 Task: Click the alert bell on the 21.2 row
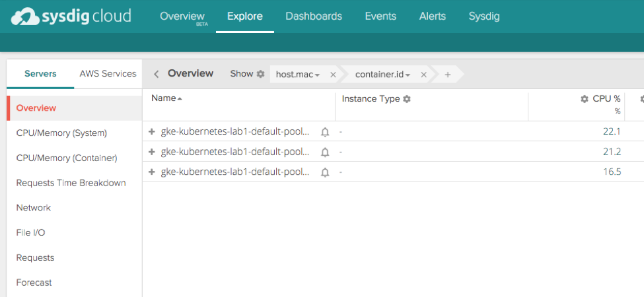pos(325,152)
